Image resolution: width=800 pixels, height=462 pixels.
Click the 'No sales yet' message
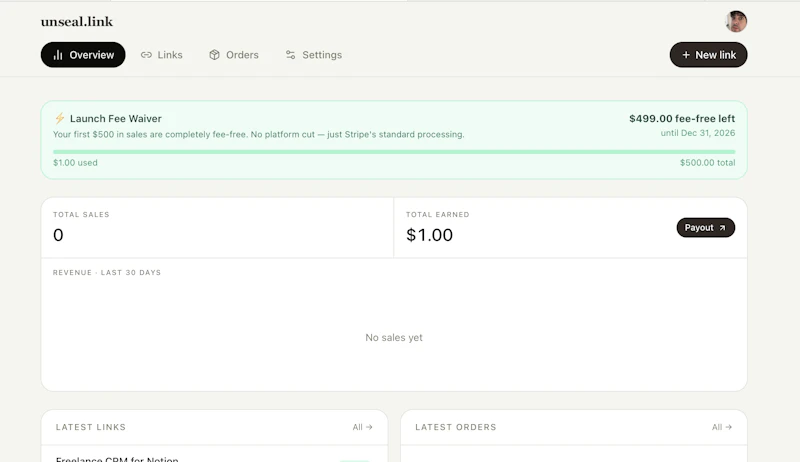click(x=394, y=338)
